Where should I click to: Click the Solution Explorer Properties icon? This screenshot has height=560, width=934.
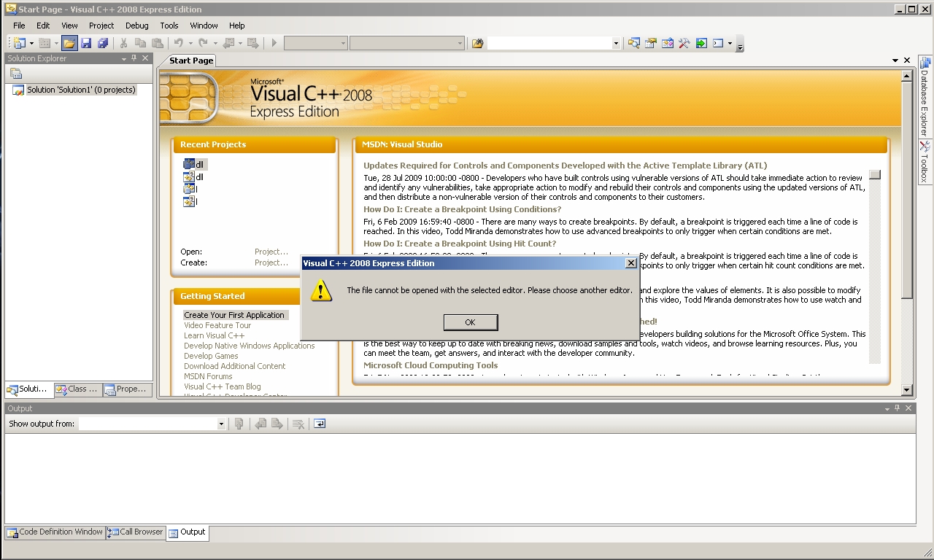[15, 74]
